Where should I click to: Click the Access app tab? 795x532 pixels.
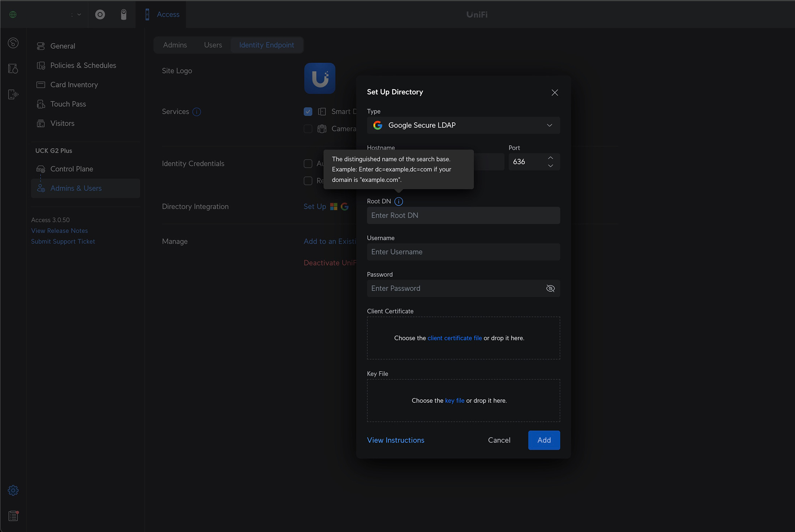(x=161, y=14)
